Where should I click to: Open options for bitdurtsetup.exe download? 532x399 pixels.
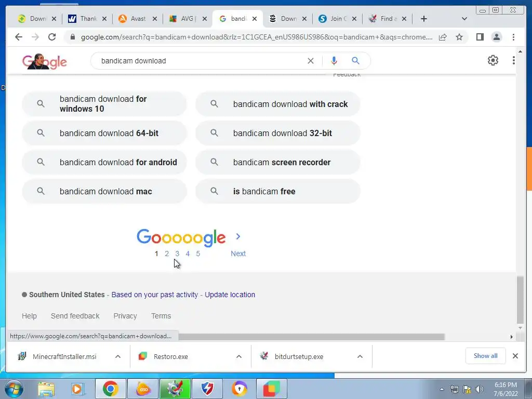click(x=360, y=356)
